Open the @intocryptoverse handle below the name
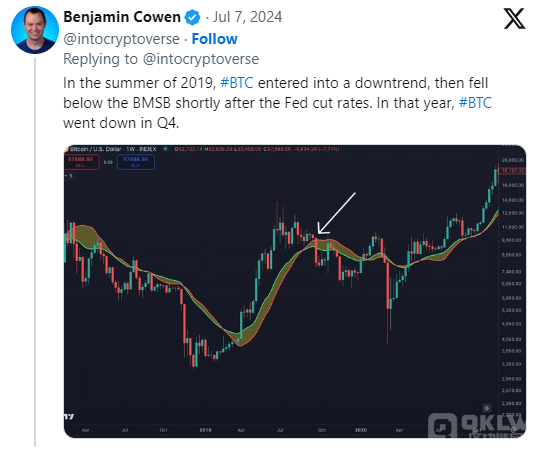The width and height of the screenshot is (537, 449). coord(122,39)
